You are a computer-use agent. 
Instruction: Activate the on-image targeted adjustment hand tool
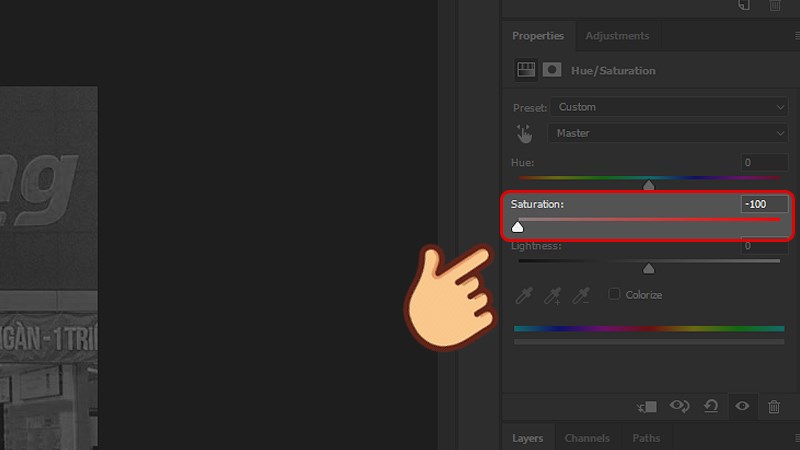coord(525,133)
